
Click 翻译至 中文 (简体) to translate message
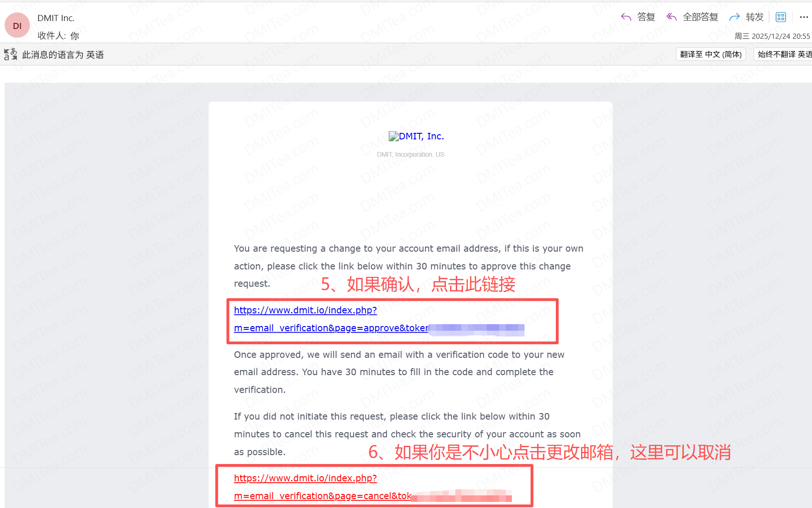click(x=711, y=54)
